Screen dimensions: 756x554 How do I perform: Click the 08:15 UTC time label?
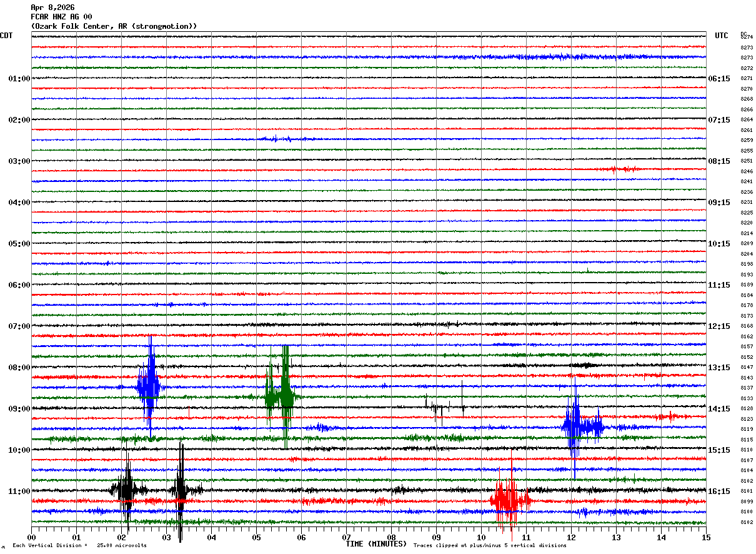pos(719,161)
